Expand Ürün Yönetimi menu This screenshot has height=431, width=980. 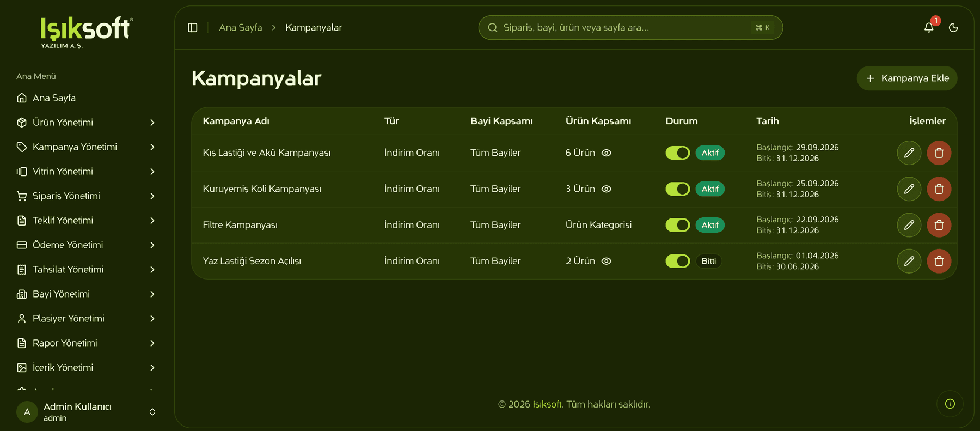coord(86,123)
